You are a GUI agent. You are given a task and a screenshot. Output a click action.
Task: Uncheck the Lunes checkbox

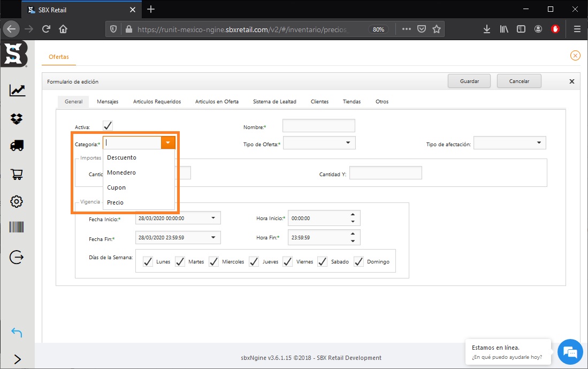(x=148, y=262)
